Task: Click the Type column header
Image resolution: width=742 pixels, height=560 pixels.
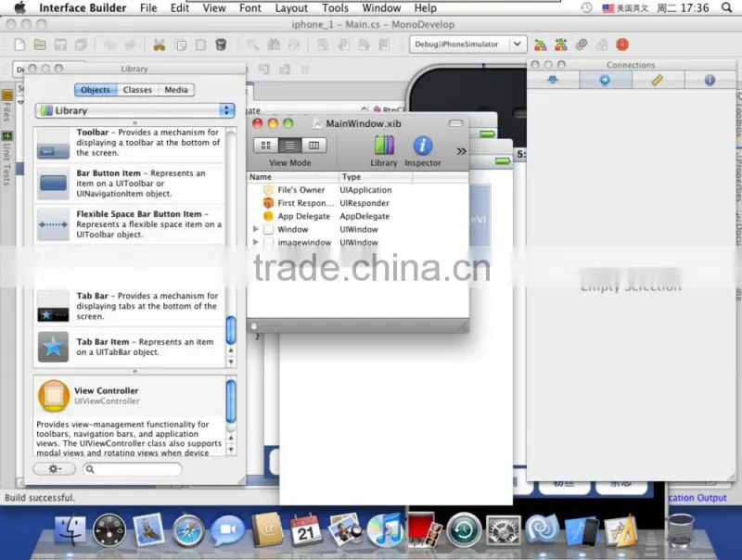Action: click(376, 177)
